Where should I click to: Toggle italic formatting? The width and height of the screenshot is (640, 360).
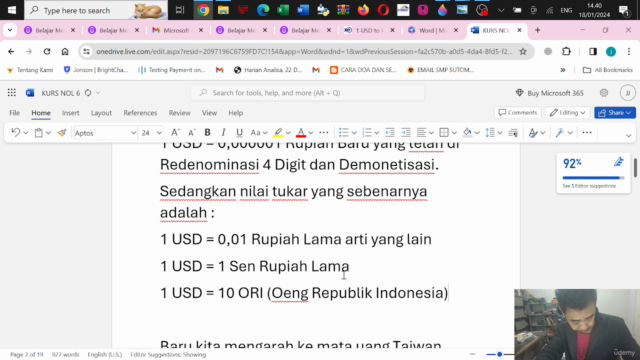(223, 133)
